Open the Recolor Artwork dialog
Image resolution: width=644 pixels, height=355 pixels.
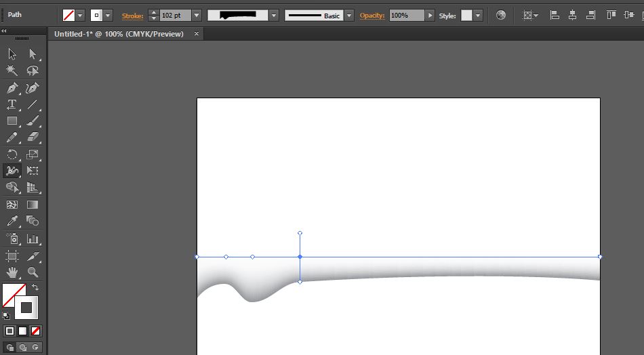click(501, 15)
